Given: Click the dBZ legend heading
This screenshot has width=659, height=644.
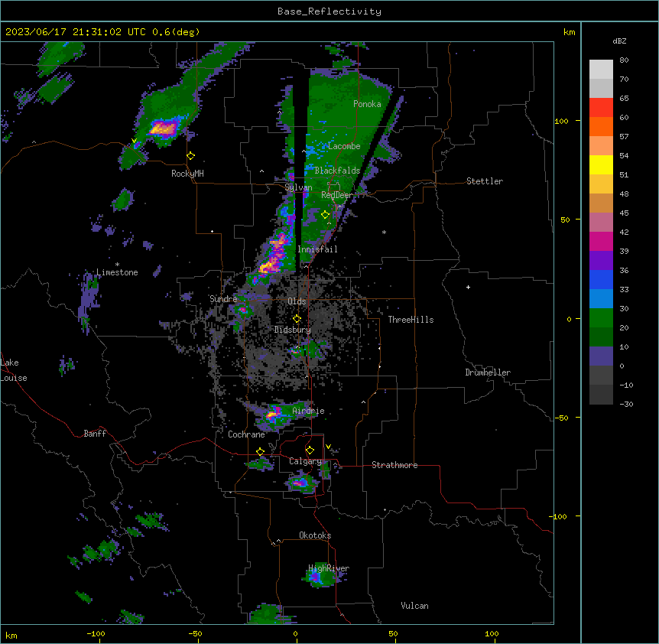Looking at the screenshot, I should [619, 41].
